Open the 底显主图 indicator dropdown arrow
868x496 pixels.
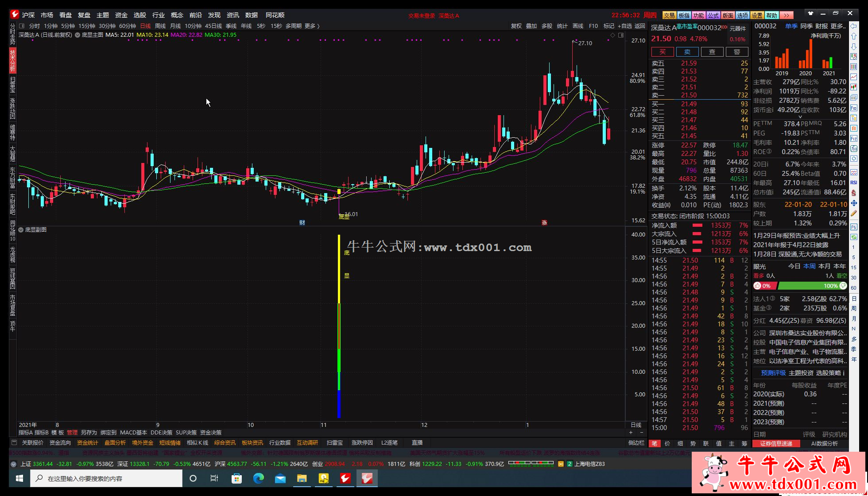coord(77,35)
